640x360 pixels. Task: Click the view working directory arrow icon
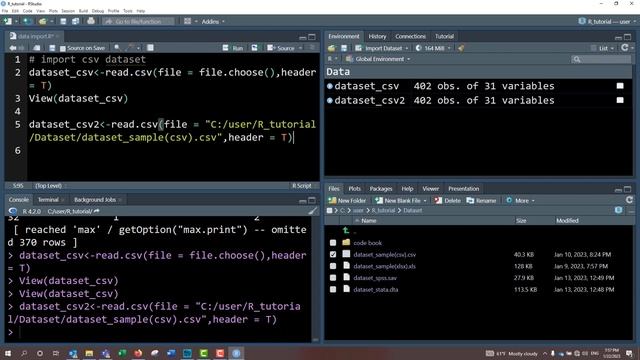pyautogui.click(x=96, y=211)
